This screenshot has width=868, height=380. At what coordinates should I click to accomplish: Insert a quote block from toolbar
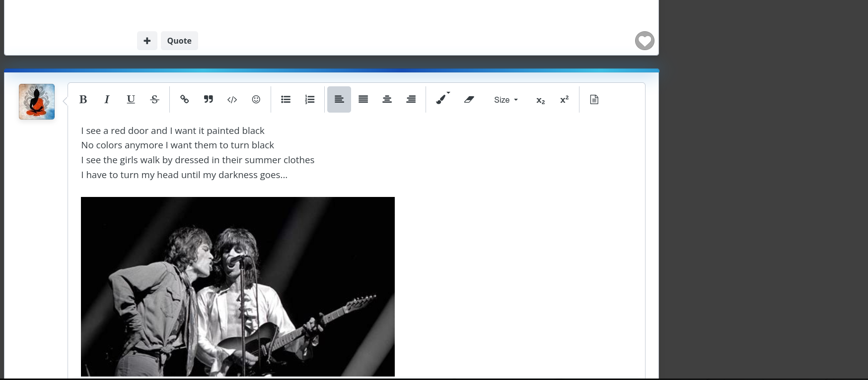coord(209,100)
